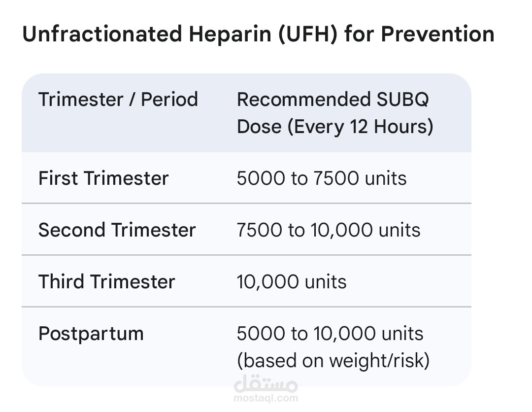
Task: Select the Second Trimester row label
Action: pyautogui.click(x=117, y=230)
